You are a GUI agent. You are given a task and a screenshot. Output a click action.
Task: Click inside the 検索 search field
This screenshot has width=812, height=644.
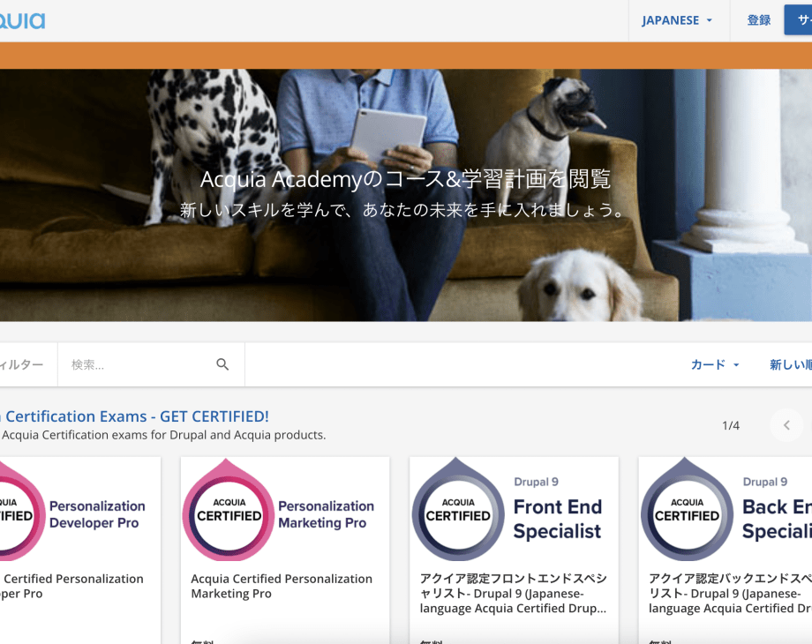click(132, 363)
